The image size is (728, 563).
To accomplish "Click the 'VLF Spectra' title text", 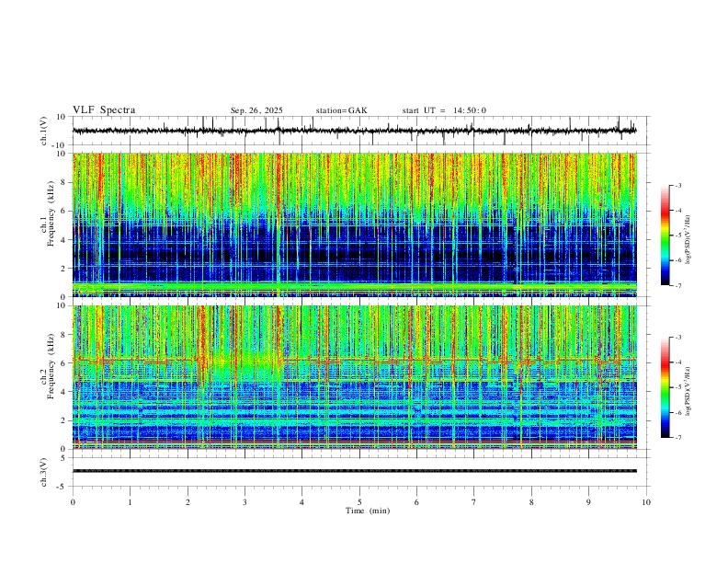I will click(104, 110).
